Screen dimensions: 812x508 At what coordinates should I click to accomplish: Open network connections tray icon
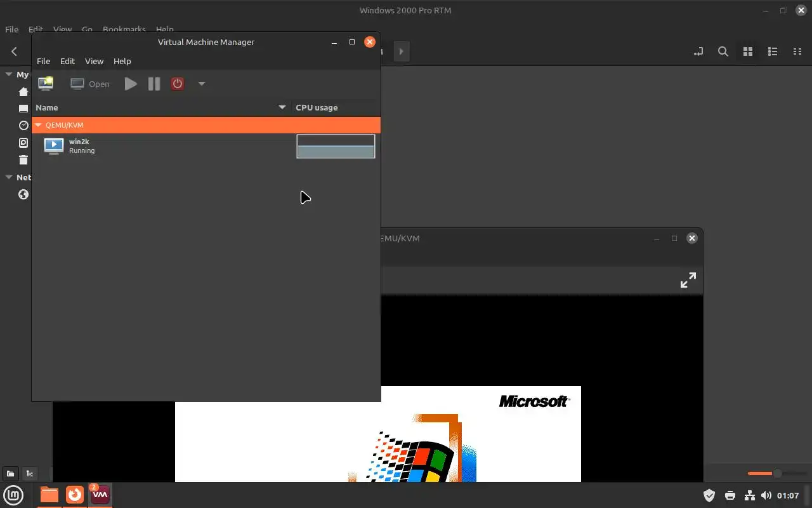[x=749, y=495]
